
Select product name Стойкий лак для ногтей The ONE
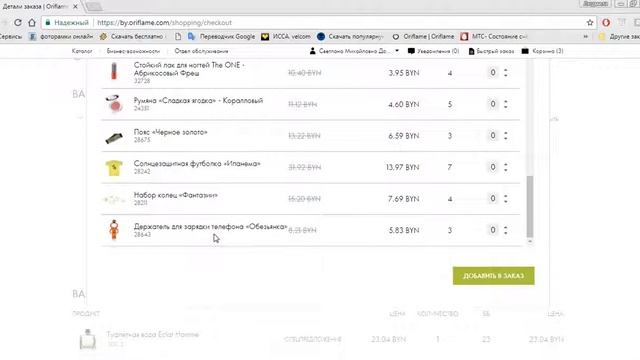(189, 69)
